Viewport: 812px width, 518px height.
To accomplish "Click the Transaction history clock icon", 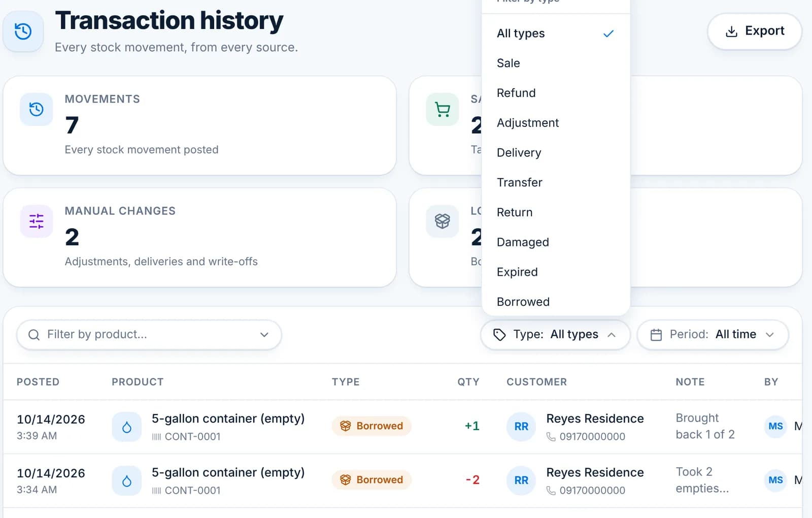I will pyautogui.click(x=23, y=31).
